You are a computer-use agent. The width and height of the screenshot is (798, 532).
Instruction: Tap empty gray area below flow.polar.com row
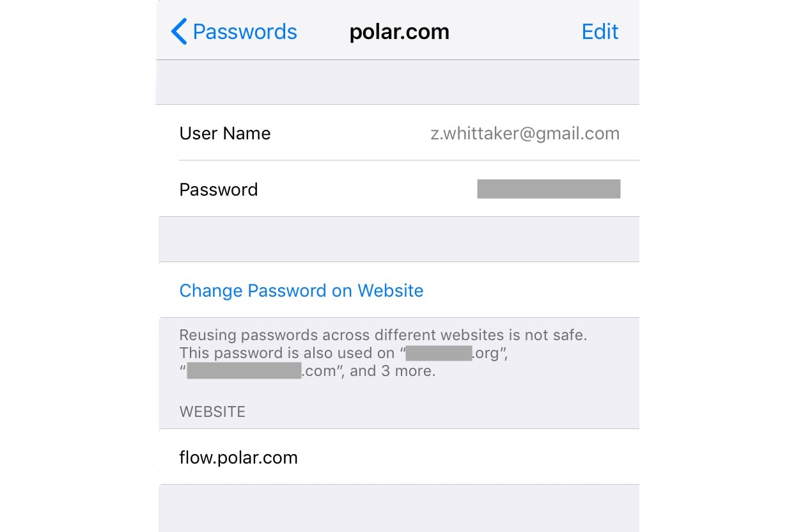399,508
